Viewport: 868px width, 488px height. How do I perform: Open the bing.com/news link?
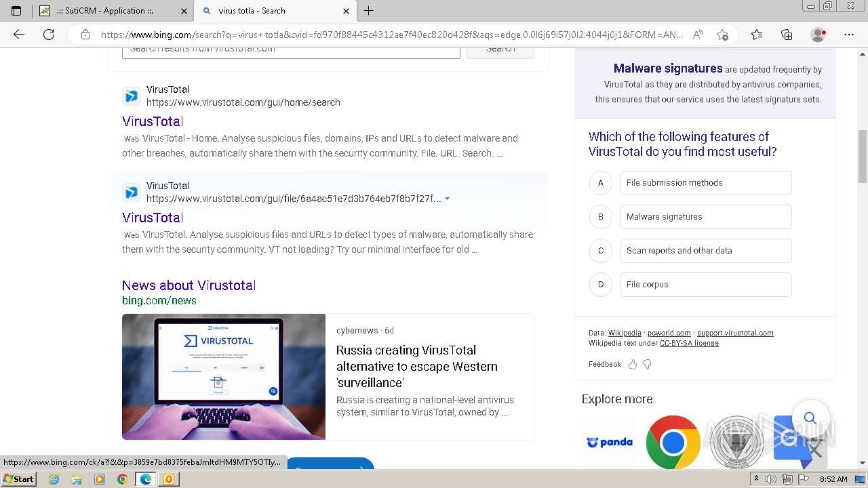pos(159,300)
